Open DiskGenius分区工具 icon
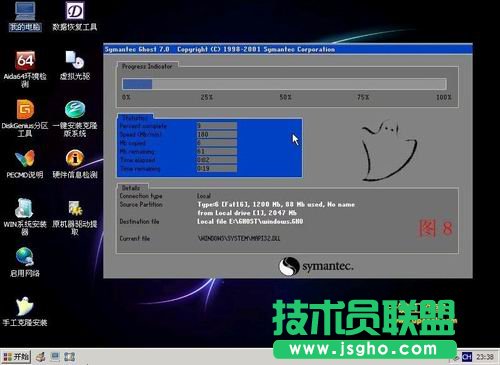Viewport: 500px width, 365px height. (x=25, y=119)
